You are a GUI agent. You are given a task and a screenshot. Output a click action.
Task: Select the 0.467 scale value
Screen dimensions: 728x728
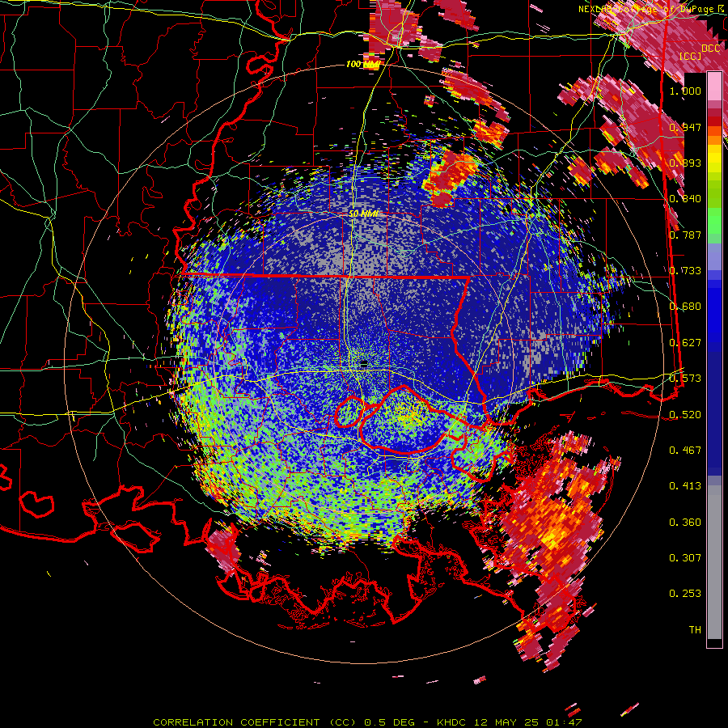click(685, 450)
